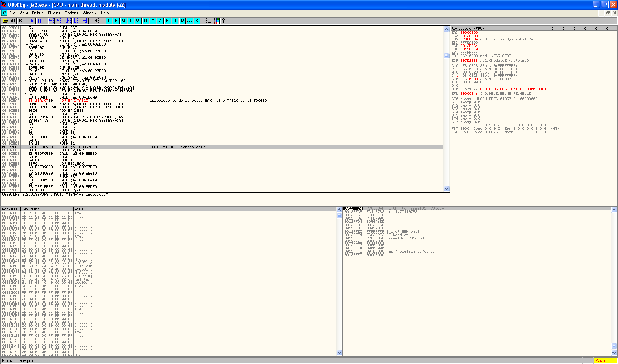Open the Plugins menu
Image resolution: width=618 pixels, height=364 pixels.
(54, 13)
